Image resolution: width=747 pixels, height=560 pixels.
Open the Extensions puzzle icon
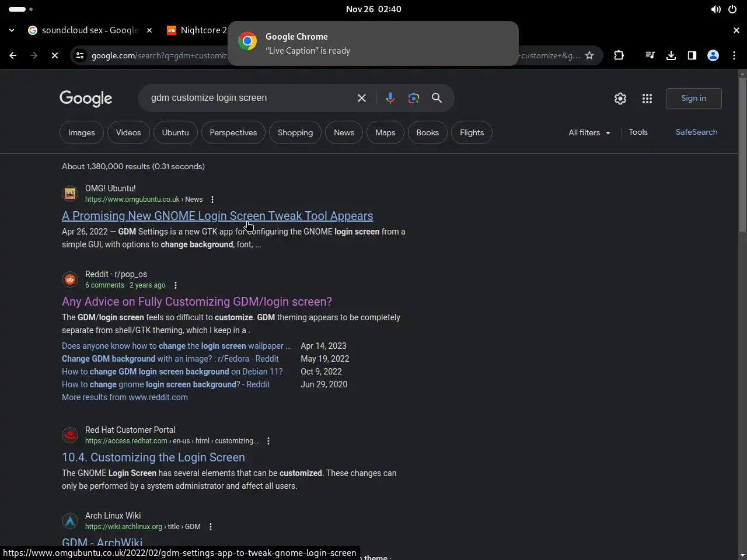[619, 55]
